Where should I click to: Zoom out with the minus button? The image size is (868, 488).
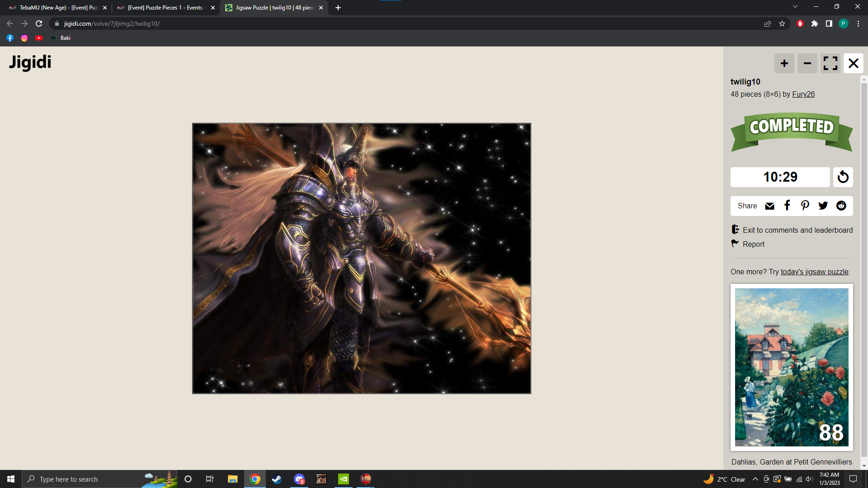click(807, 63)
